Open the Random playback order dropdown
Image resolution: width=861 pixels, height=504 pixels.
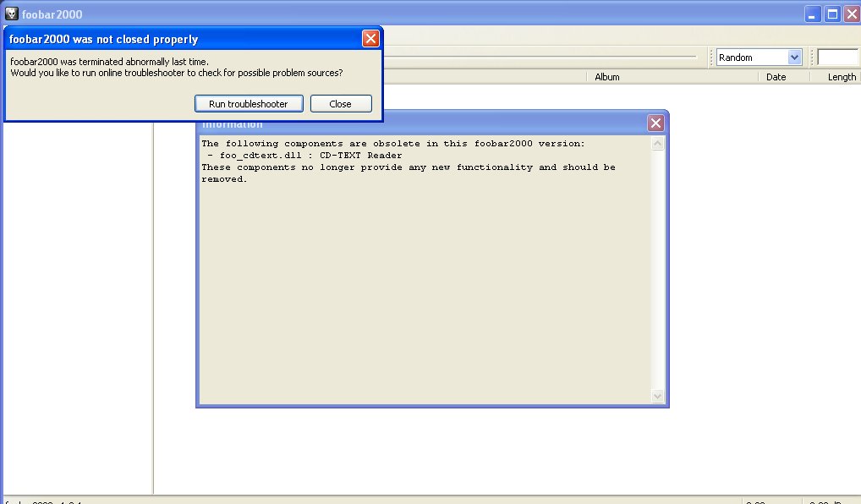pos(794,58)
